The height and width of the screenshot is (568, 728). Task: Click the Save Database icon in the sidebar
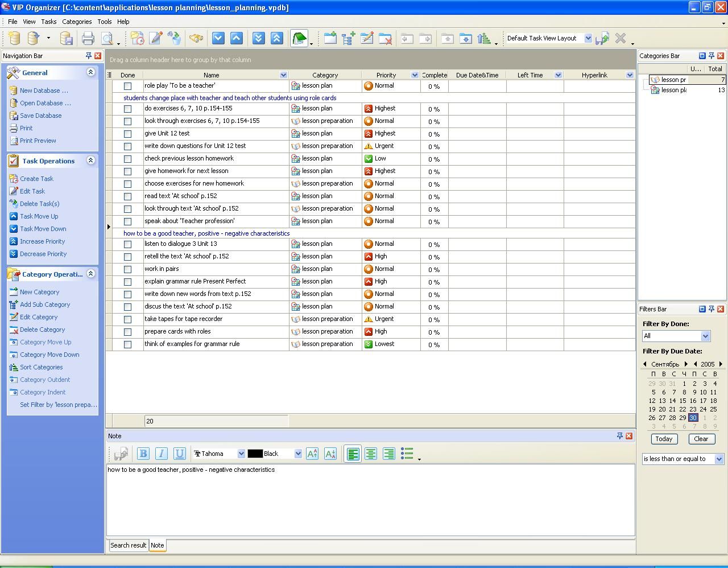click(14, 116)
